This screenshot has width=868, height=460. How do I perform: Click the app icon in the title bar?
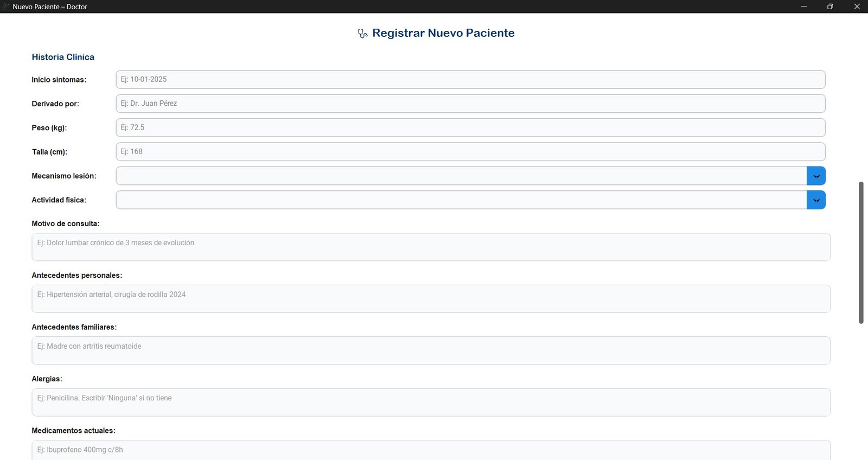pyautogui.click(x=6, y=7)
